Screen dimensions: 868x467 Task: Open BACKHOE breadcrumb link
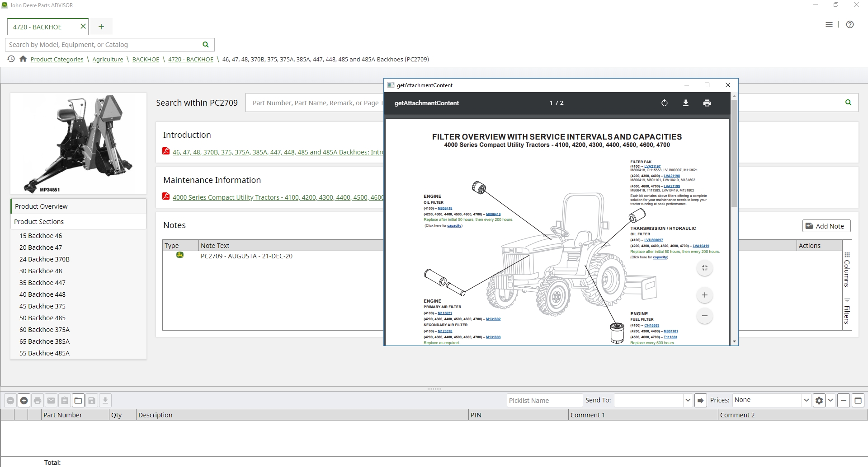146,59
